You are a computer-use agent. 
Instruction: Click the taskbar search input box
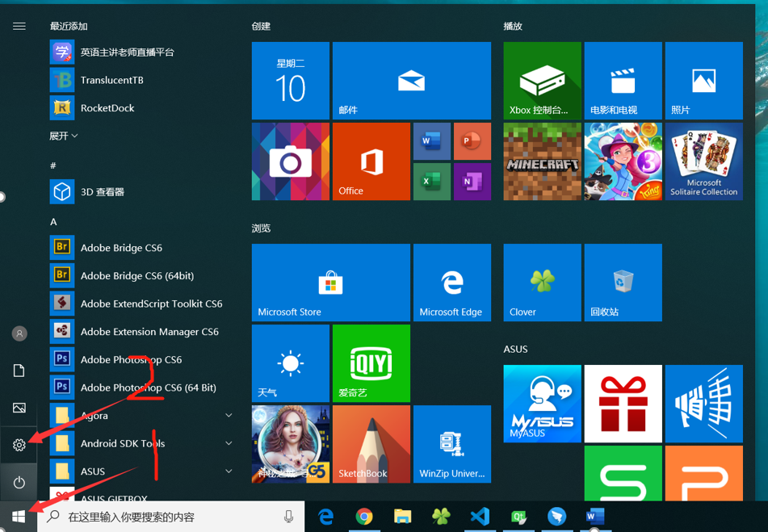click(171, 517)
